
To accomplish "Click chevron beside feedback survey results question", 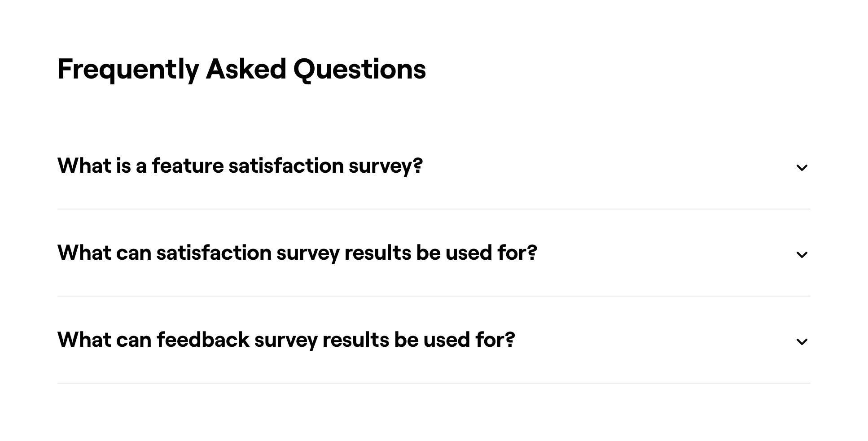I will [x=802, y=341].
